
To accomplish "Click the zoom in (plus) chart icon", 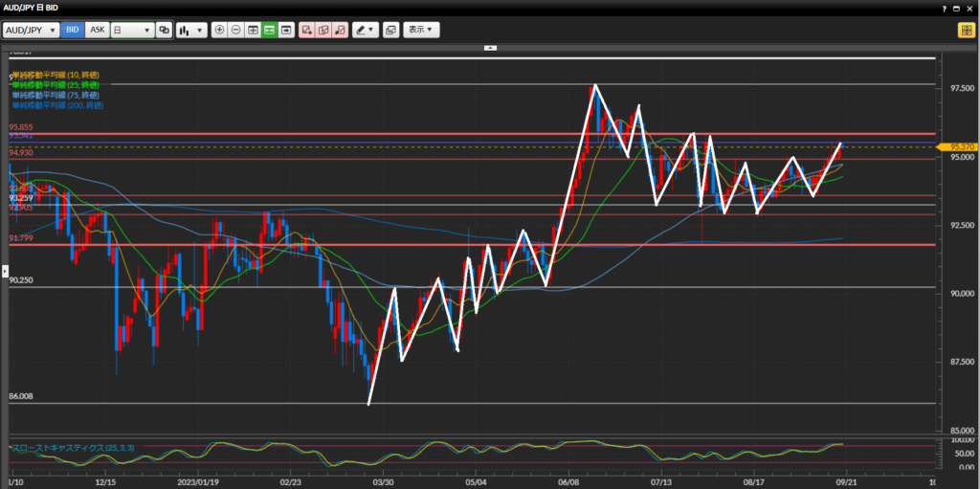I will pyautogui.click(x=220, y=30).
